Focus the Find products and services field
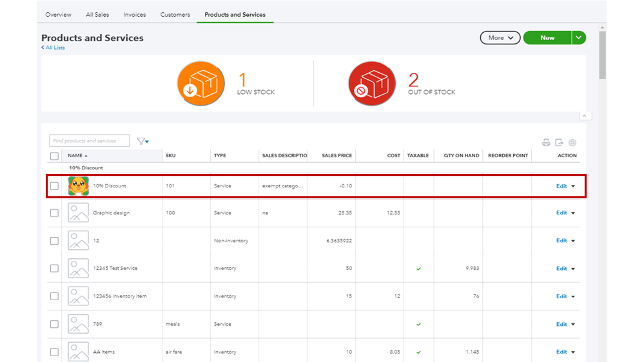This screenshot has height=362, width=644. pos(89,141)
